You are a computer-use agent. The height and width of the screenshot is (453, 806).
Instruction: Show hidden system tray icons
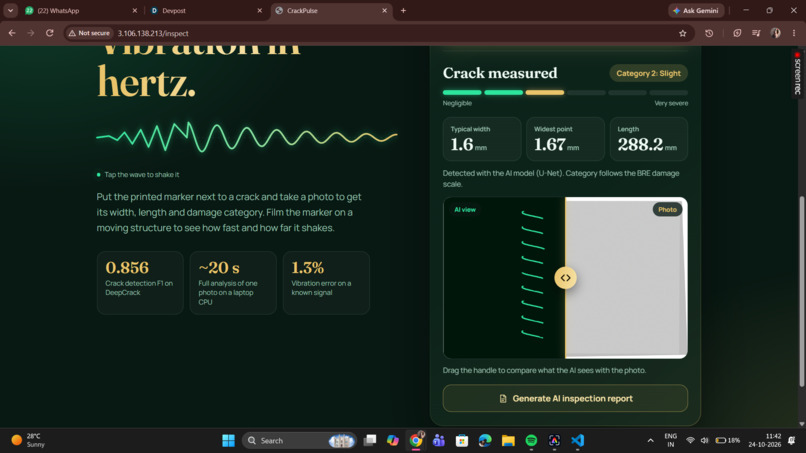coord(650,441)
